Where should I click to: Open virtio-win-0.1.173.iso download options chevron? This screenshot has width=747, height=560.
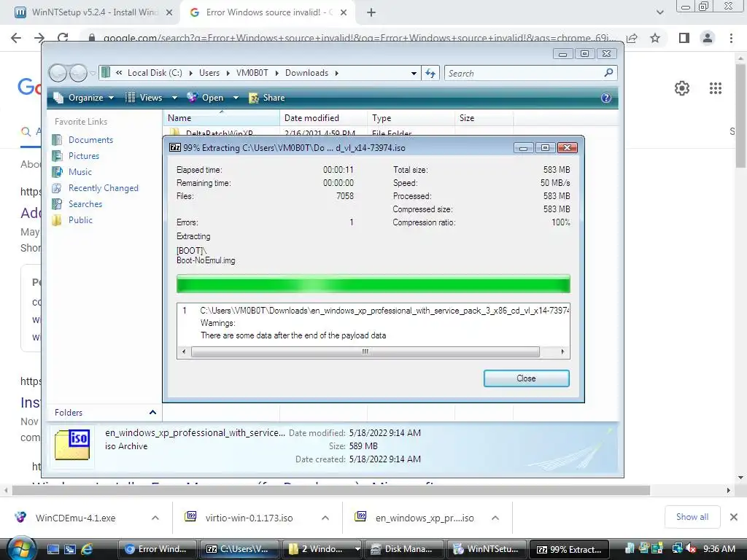325,518
